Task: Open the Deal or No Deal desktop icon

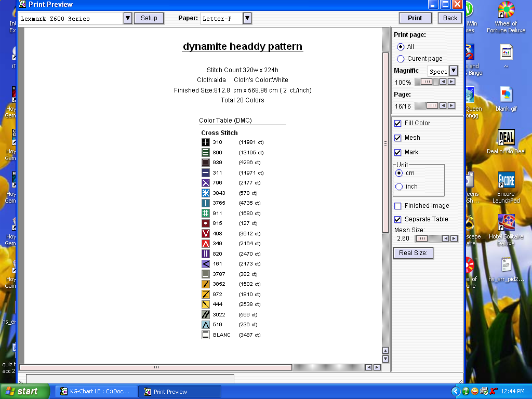Action: pos(506,138)
